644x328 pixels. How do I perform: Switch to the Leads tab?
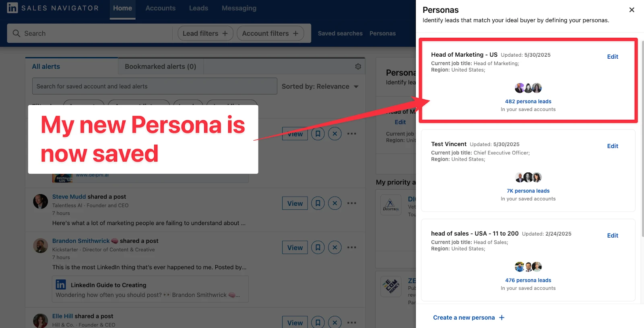pos(198,8)
